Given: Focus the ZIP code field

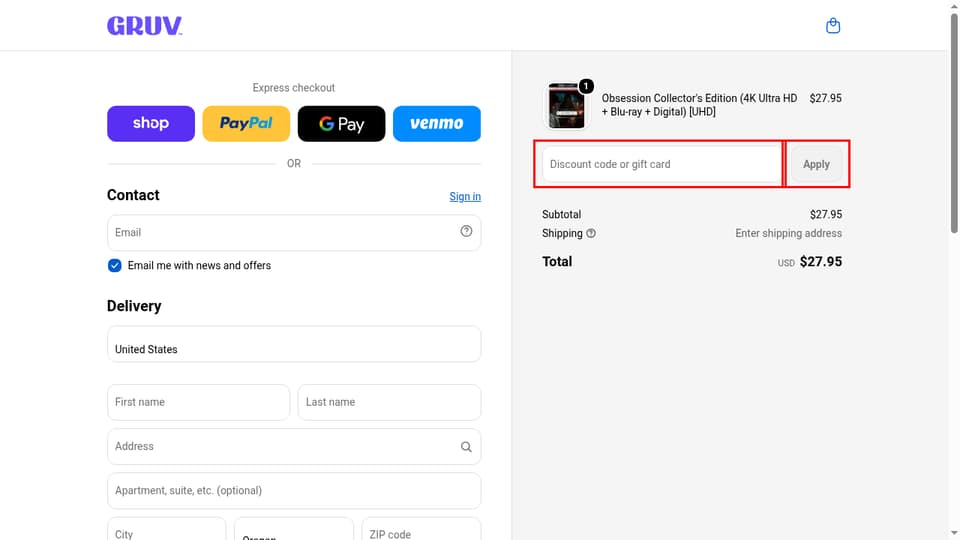Looking at the screenshot, I should 421,529.
